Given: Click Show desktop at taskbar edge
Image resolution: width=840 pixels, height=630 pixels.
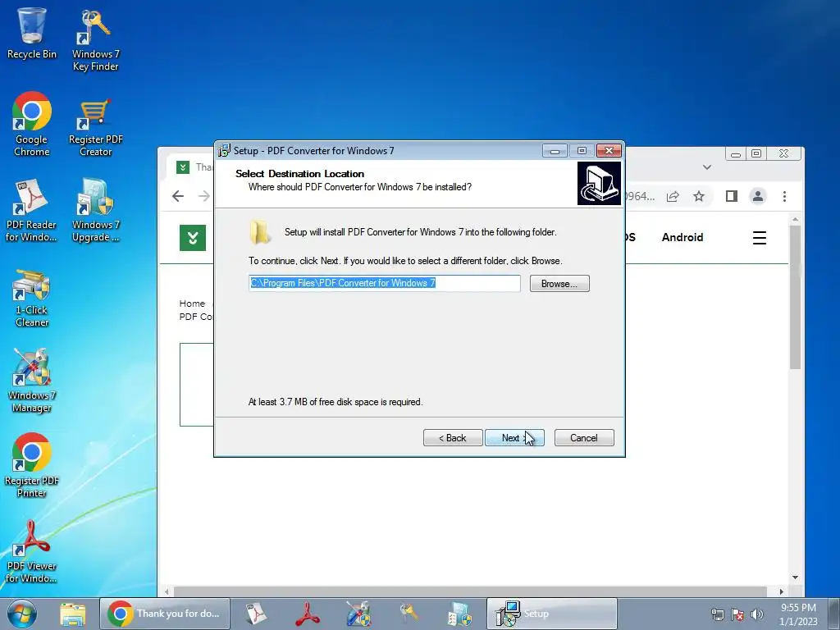Looking at the screenshot, I should 834,614.
